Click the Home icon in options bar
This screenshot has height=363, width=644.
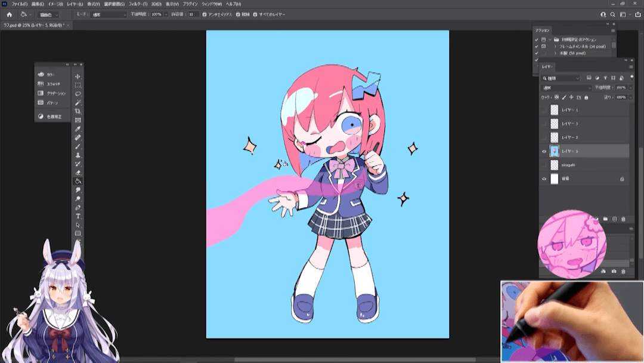(9, 14)
